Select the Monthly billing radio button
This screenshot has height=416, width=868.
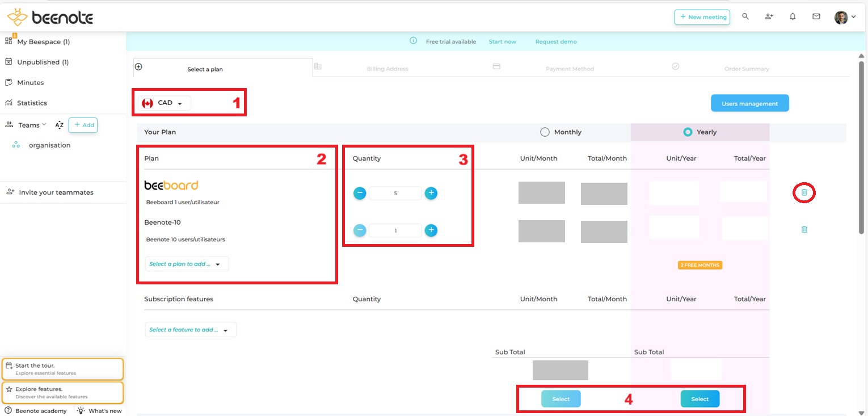coord(545,132)
